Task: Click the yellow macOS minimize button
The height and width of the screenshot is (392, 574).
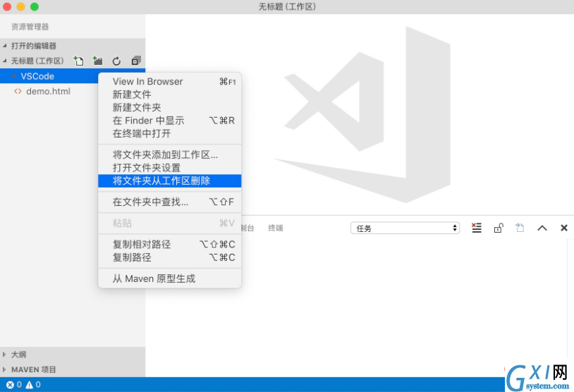Action: tap(21, 6)
